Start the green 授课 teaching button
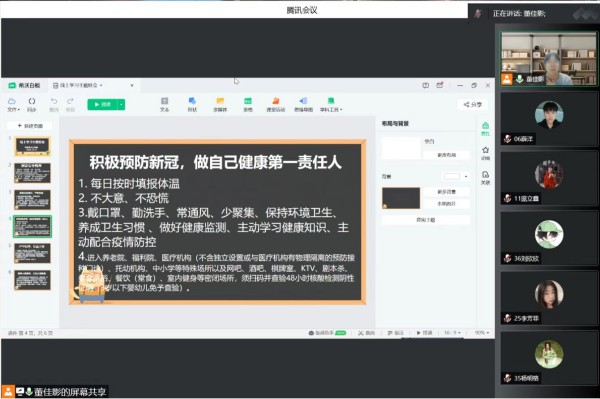The height and width of the screenshot is (399, 600). click(103, 104)
